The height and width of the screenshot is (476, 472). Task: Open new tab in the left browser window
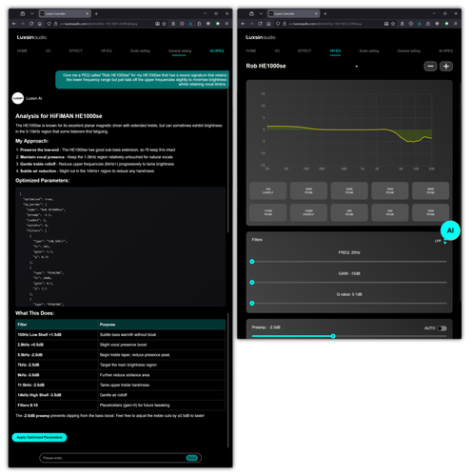(x=96, y=13)
